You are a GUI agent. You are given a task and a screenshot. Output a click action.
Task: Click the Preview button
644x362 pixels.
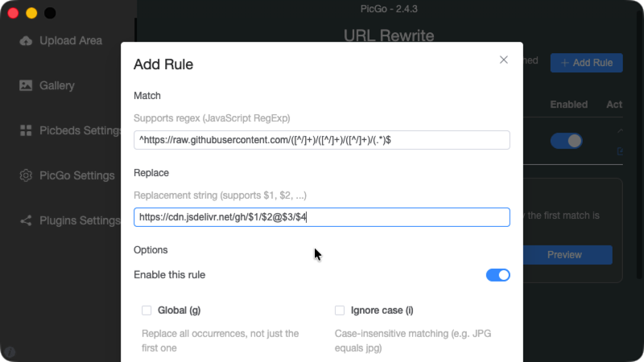pos(564,255)
